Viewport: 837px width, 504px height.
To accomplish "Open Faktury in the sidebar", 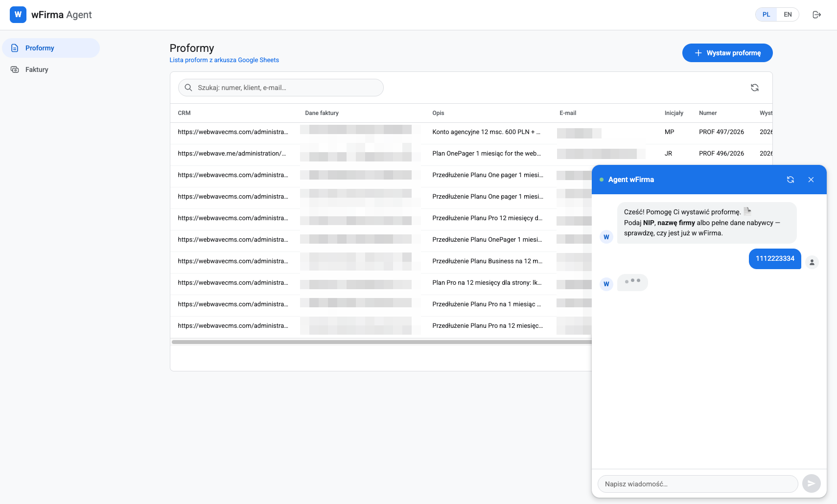I will [x=51, y=69].
